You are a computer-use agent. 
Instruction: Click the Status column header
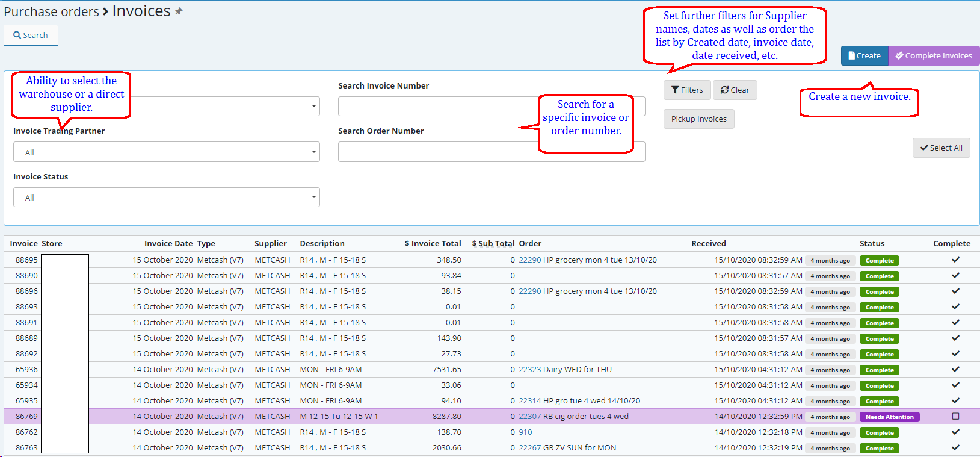(x=872, y=243)
